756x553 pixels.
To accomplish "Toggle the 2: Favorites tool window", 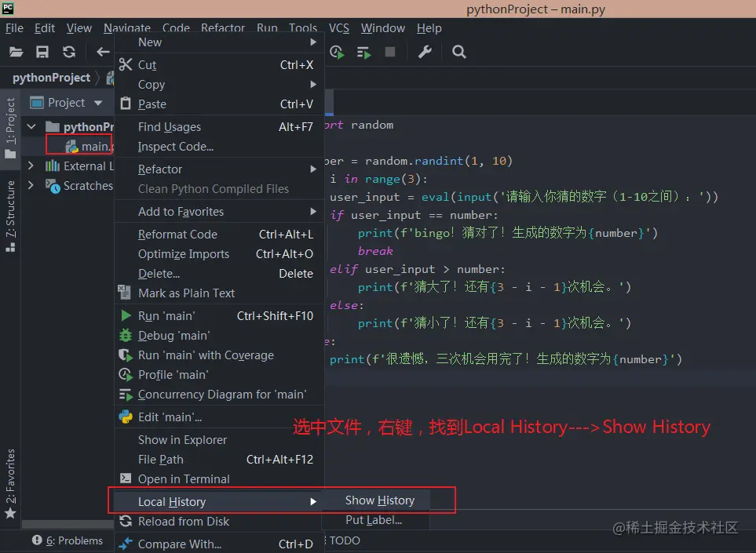I will pos(10,483).
